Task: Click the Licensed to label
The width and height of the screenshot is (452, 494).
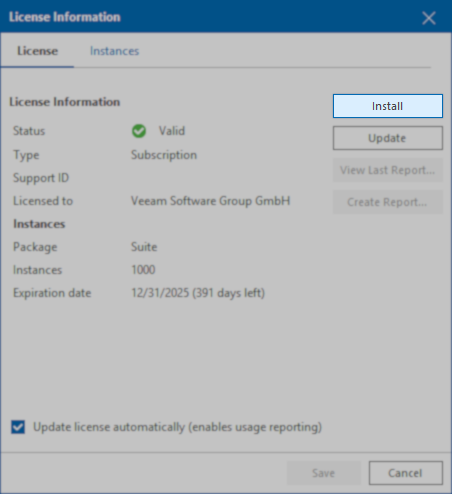Action: 43,201
